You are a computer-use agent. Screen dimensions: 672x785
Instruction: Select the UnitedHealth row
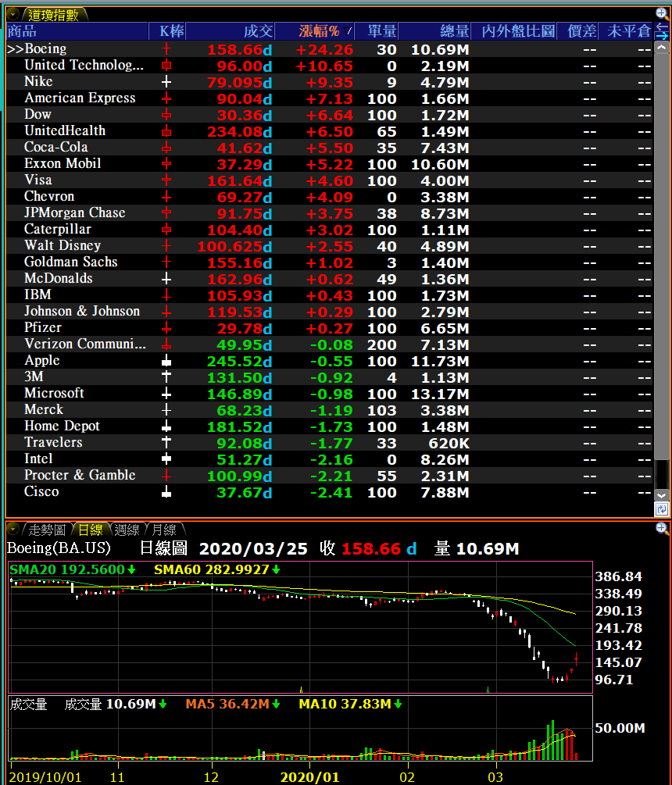click(x=330, y=131)
